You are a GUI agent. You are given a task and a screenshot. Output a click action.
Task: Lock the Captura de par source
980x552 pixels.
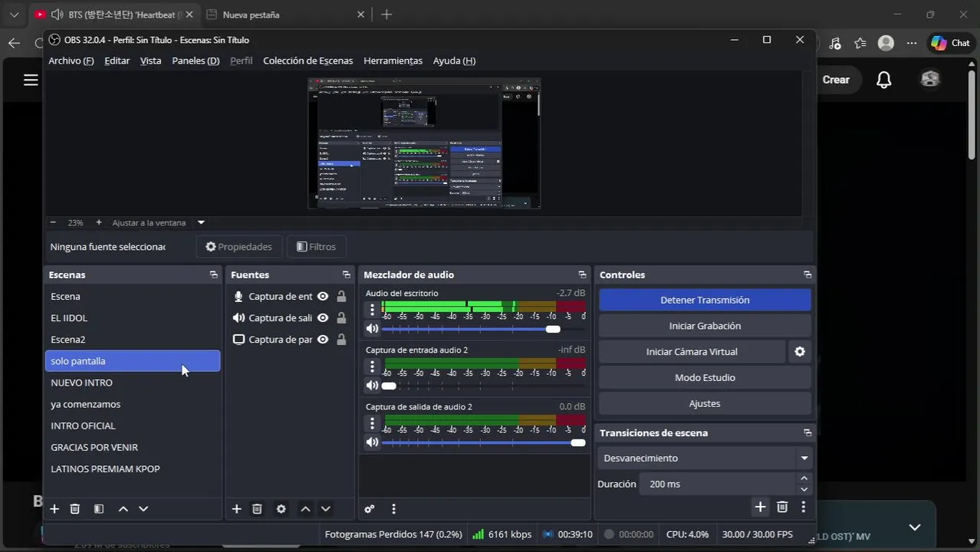pos(341,339)
